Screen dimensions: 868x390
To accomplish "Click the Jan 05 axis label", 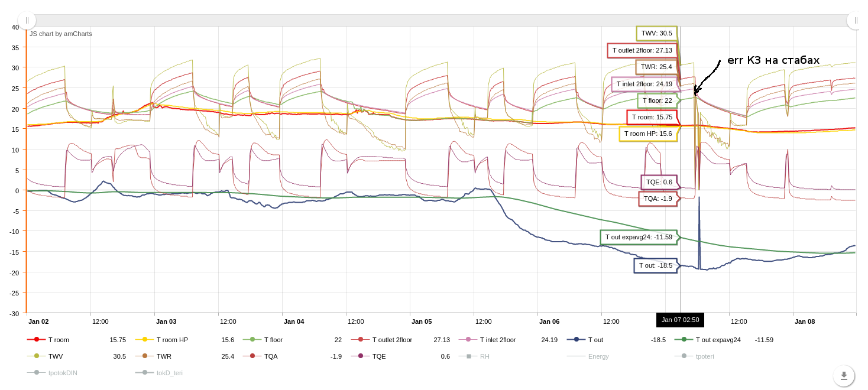I will (422, 321).
